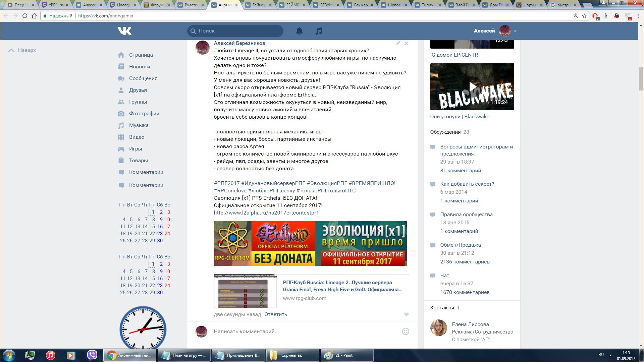The height and width of the screenshot is (362, 644).
Task: Mute the xPRC tab audio icon
Action: (x=62, y=5)
